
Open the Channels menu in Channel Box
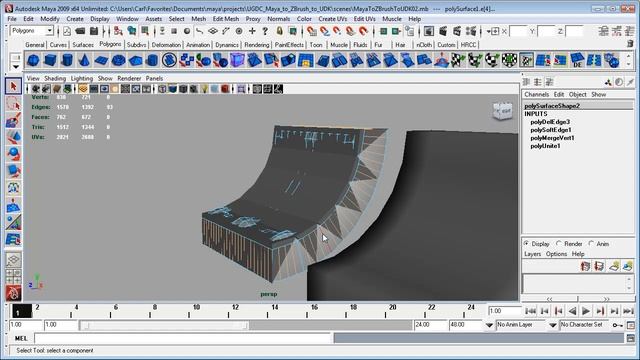point(536,94)
